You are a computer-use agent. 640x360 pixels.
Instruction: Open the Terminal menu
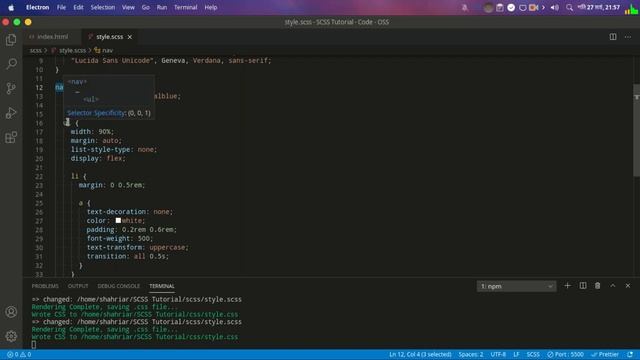click(x=186, y=7)
